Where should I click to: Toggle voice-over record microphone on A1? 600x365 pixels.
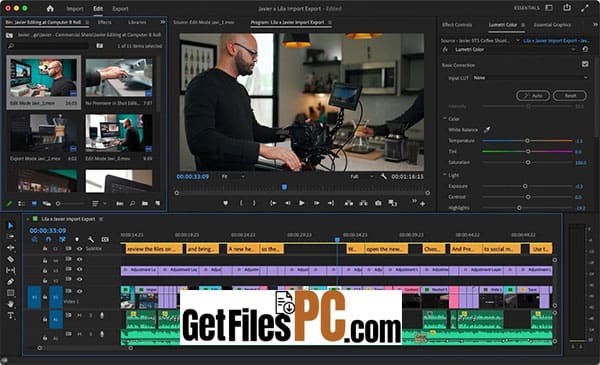coord(102,315)
